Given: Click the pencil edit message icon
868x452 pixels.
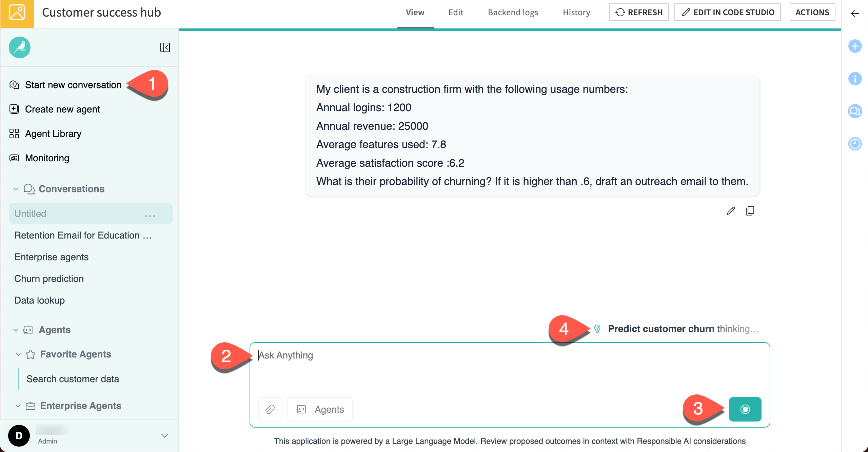Looking at the screenshot, I should pyautogui.click(x=731, y=211).
